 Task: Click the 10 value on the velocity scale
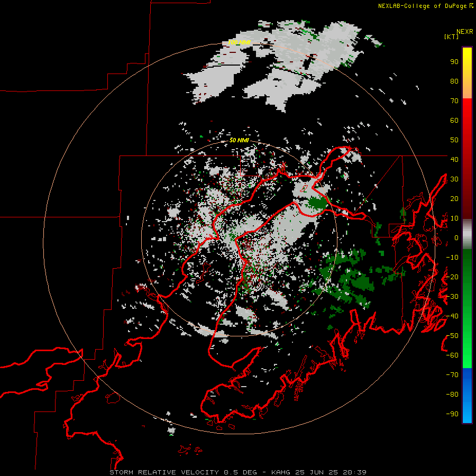(454, 218)
